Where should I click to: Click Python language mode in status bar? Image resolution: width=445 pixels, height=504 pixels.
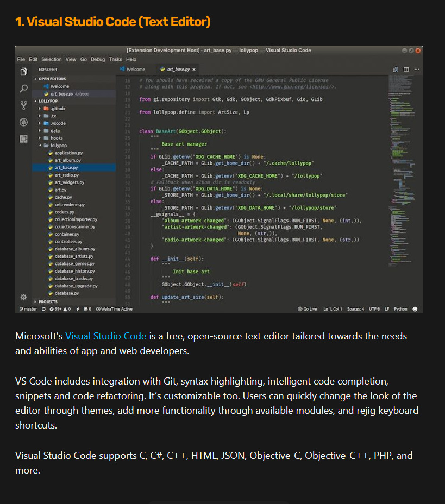(400, 309)
